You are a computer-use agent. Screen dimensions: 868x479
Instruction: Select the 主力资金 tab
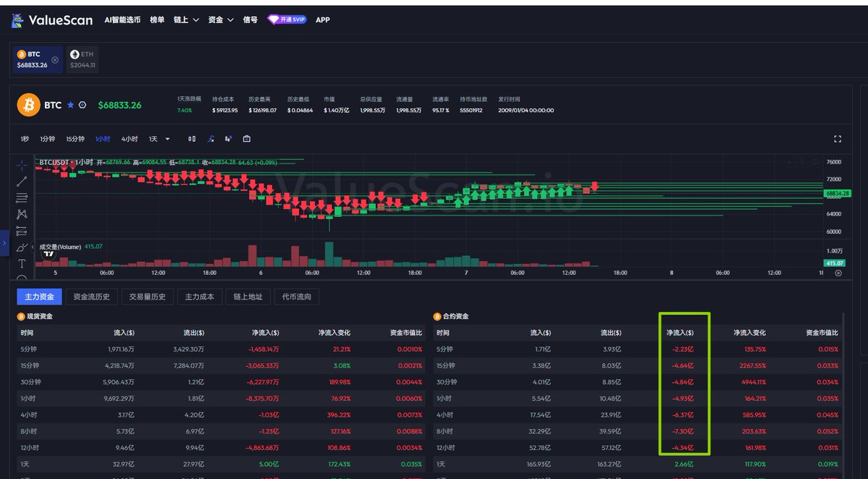(39, 297)
